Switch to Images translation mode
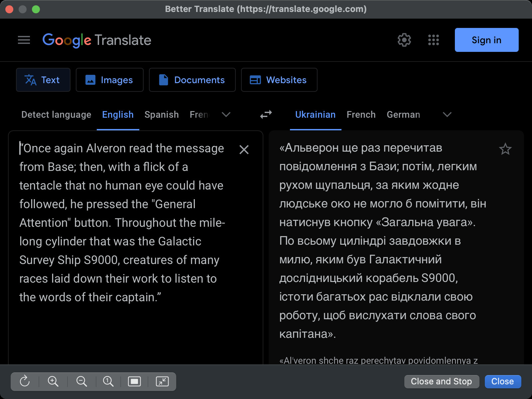532x399 pixels. 110,80
